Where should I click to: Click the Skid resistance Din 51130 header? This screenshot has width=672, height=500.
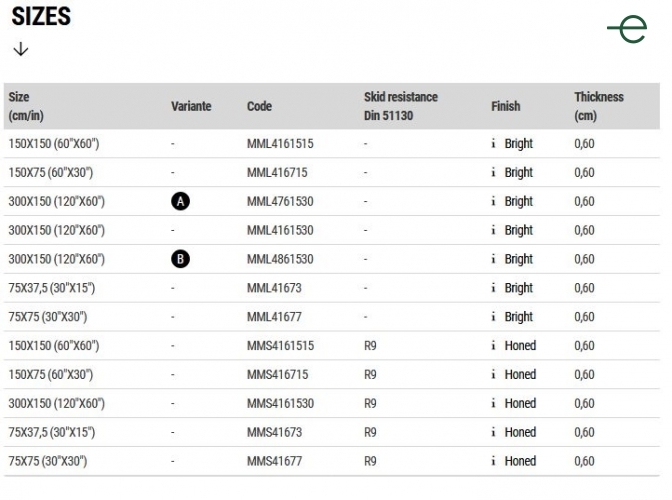[401, 106]
